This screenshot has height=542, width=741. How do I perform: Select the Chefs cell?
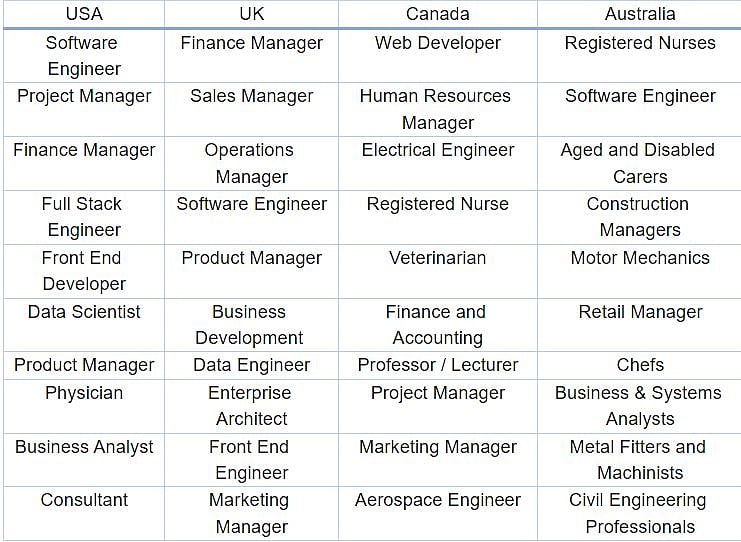[639, 365]
